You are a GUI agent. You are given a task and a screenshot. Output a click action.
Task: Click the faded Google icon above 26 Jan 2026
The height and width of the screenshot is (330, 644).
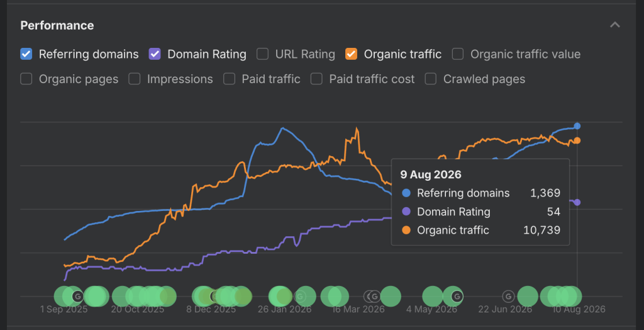pos(300,296)
